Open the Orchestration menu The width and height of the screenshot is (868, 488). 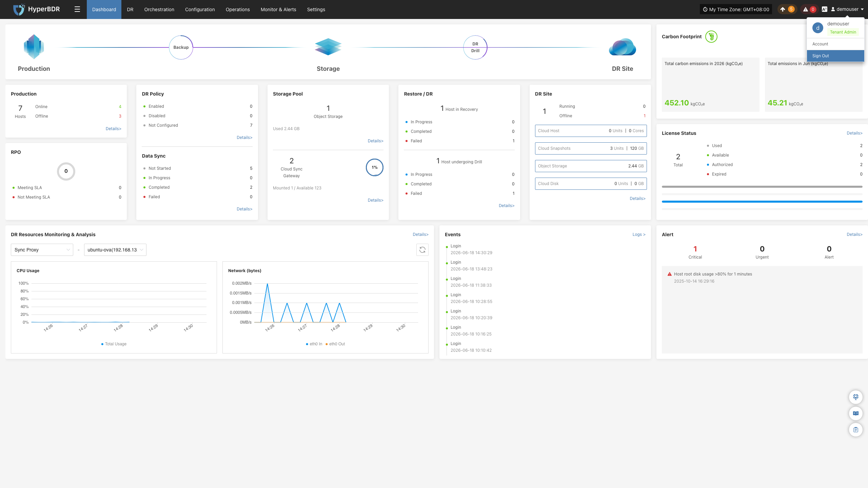[x=159, y=9]
